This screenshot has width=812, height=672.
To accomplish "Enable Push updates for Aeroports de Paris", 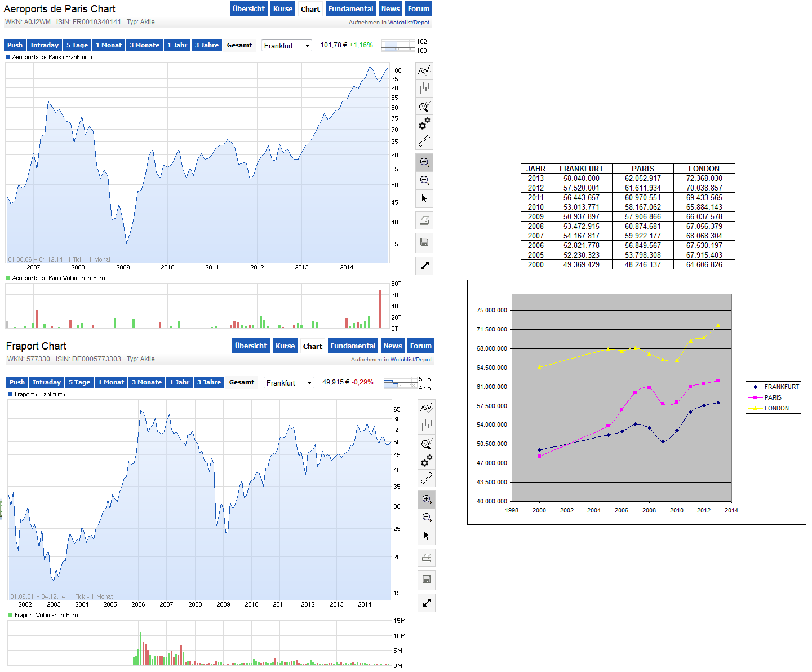I will point(15,45).
